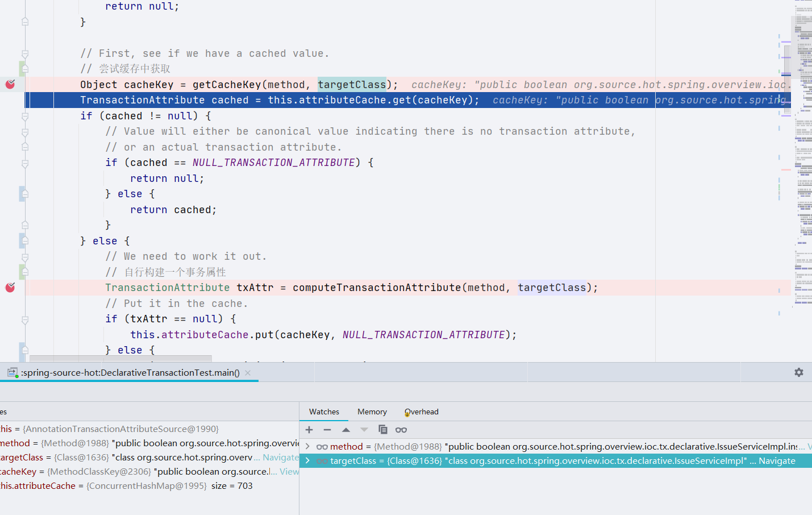Toggle breakpoint on the getCacheKey line
This screenshot has height=515, width=812.
coord(10,85)
